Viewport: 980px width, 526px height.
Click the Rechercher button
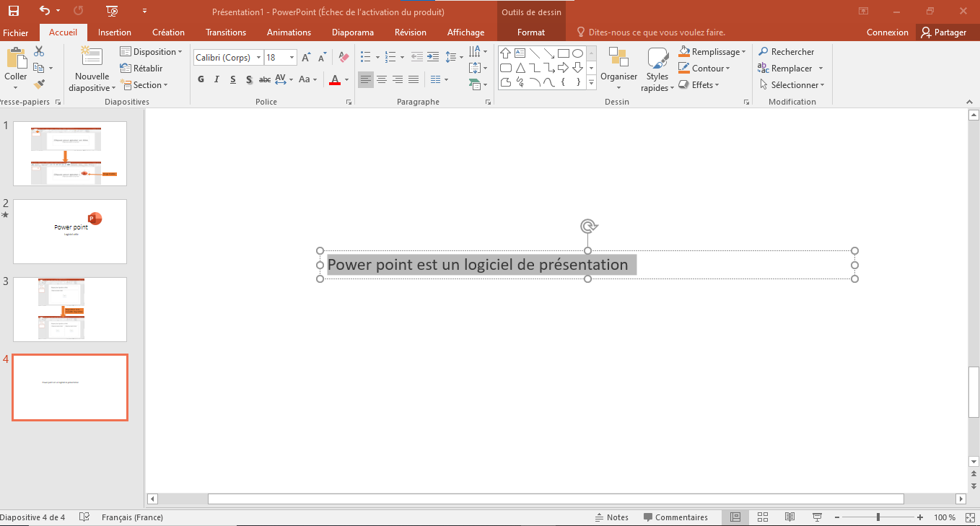[x=786, y=52]
